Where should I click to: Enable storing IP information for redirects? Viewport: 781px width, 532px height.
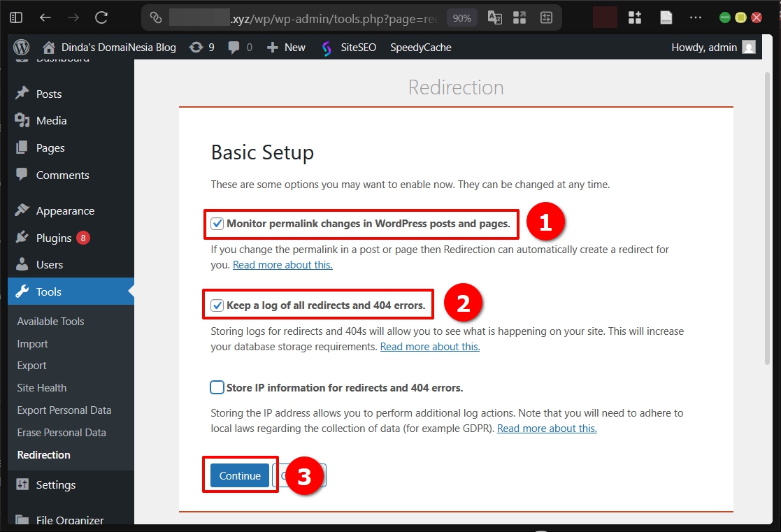pyautogui.click(x=217, y=387)
